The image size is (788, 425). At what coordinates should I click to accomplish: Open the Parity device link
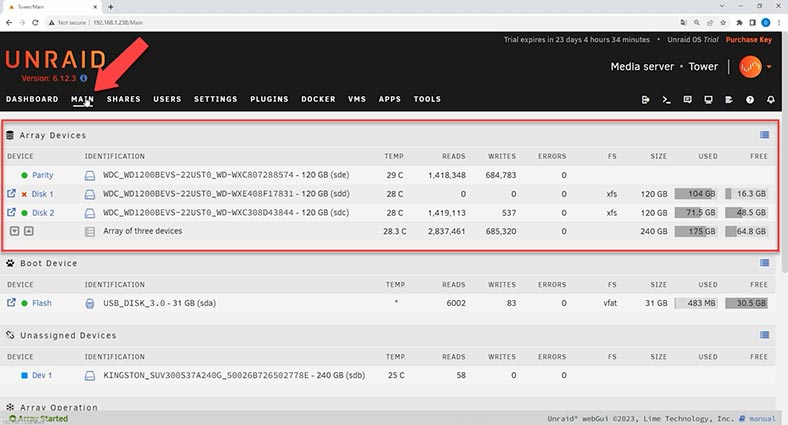click(42, 175)
